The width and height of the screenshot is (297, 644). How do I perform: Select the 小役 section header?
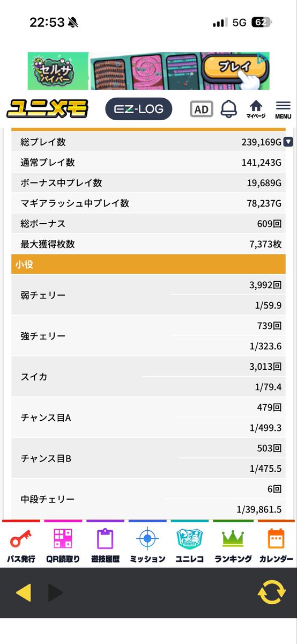click(x=148, y=265)
